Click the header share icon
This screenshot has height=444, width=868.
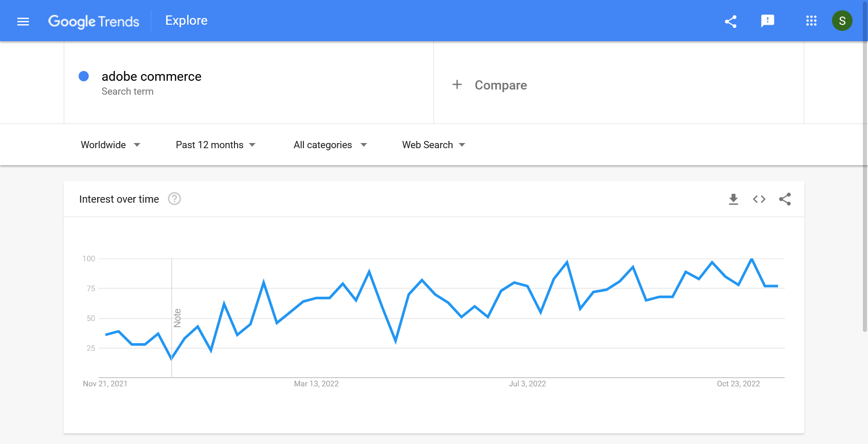[x=731, y=22]
